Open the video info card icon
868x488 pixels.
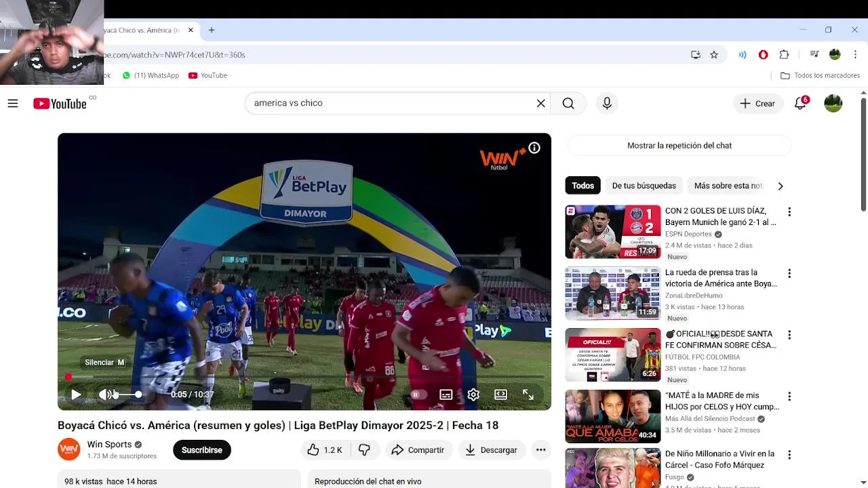[534, 148]
